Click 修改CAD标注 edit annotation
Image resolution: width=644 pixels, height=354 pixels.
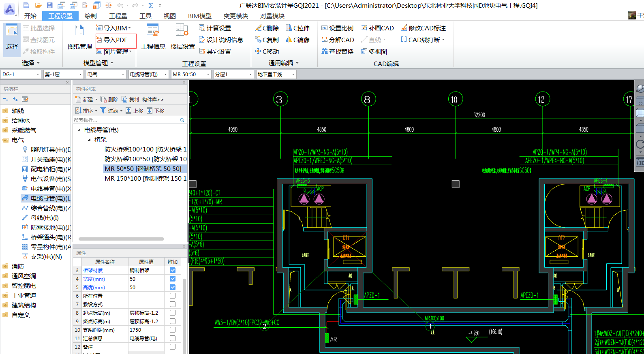[423, 28]
